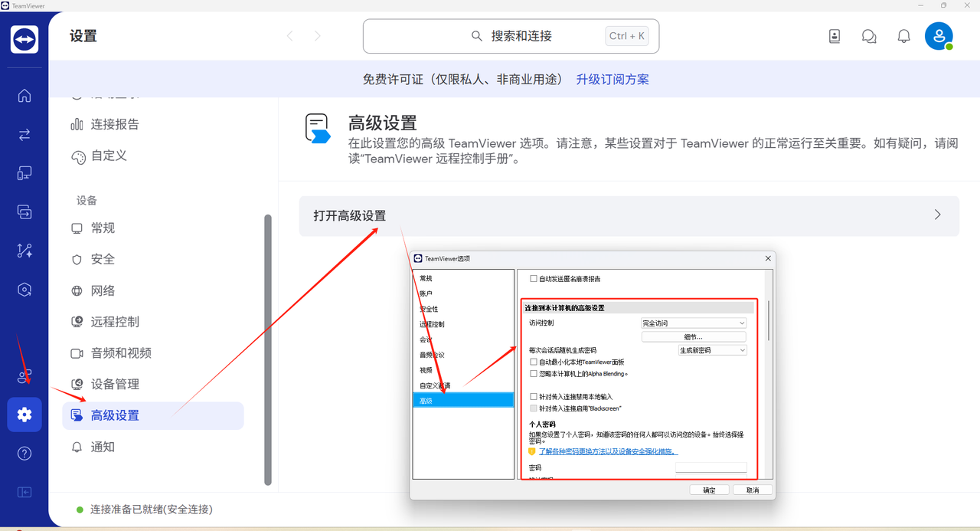The width and height of the screenshot is (980, 531).
Task: Open the remote connection arrows icon
Action: click(x=24, y=135)
